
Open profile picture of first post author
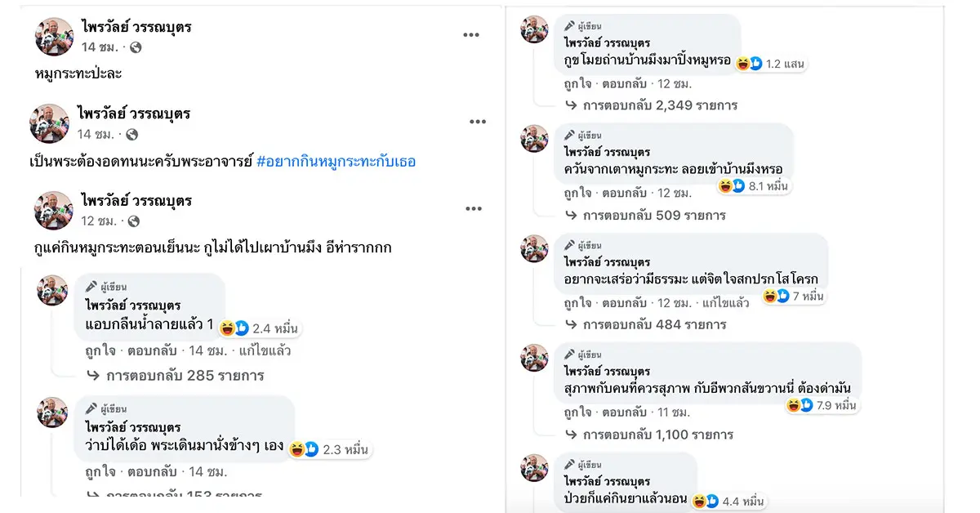click(55, 37)
